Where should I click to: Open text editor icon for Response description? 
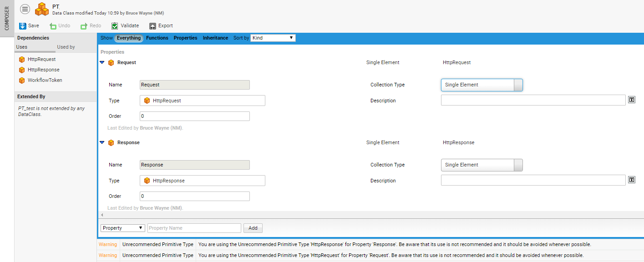pyautogui.click(x=631, y=180)
